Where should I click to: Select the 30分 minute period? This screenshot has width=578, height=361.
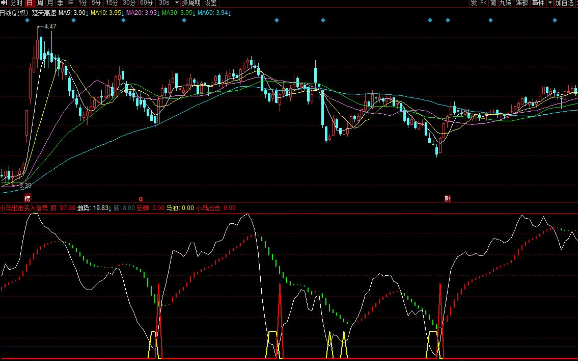click(129, 3)
